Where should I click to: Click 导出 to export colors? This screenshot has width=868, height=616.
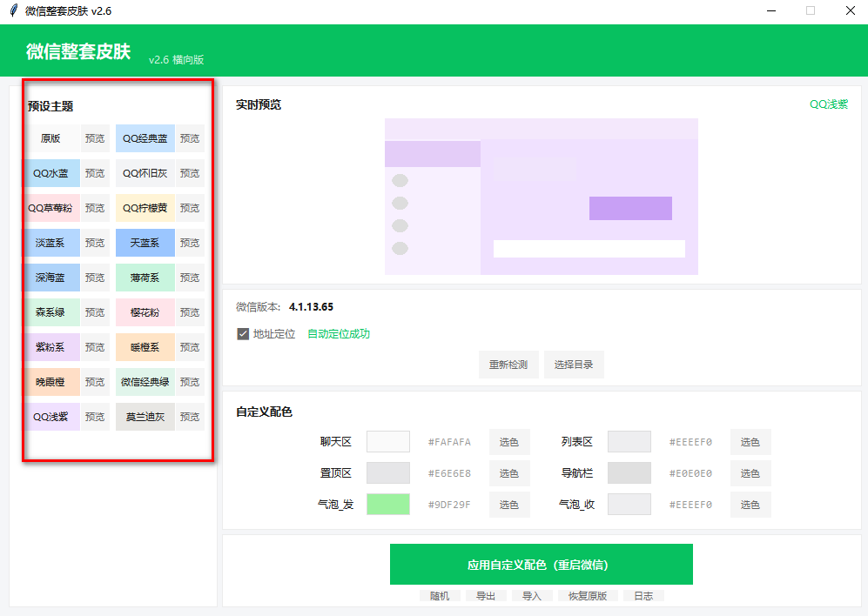[486, 596]
